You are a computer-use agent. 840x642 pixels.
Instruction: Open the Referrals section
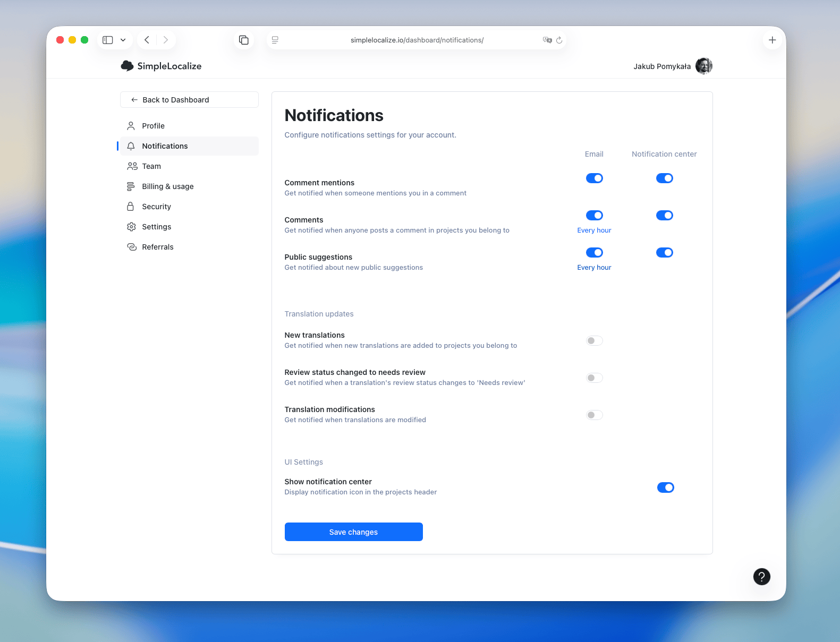point(189,247)
